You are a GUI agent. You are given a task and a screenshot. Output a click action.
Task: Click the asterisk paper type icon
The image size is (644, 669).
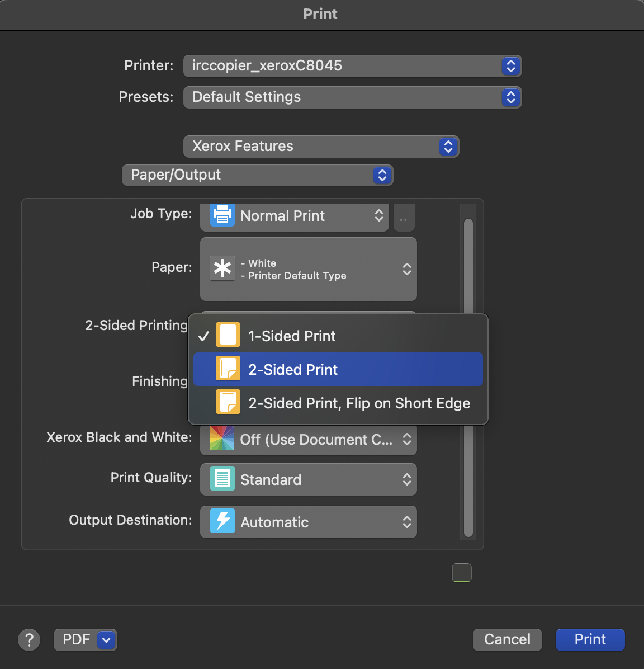tap(222, 268)
